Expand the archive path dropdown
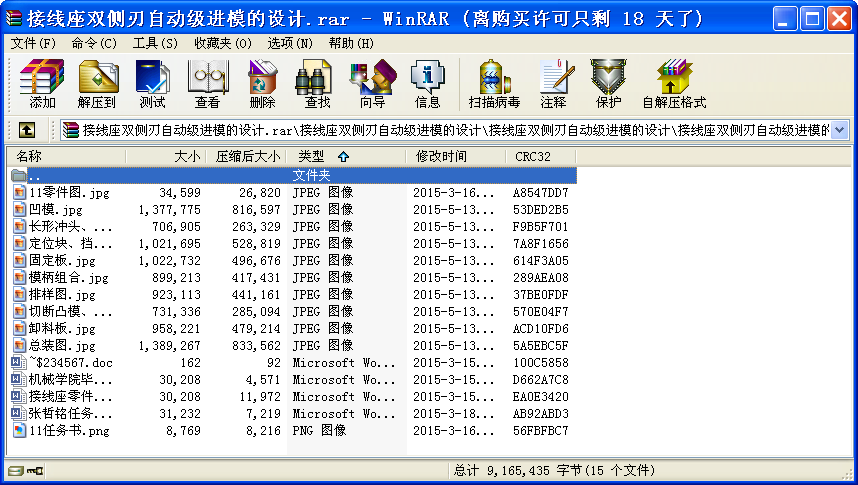This screenshot has width=858, height=485. coord(839,130)
